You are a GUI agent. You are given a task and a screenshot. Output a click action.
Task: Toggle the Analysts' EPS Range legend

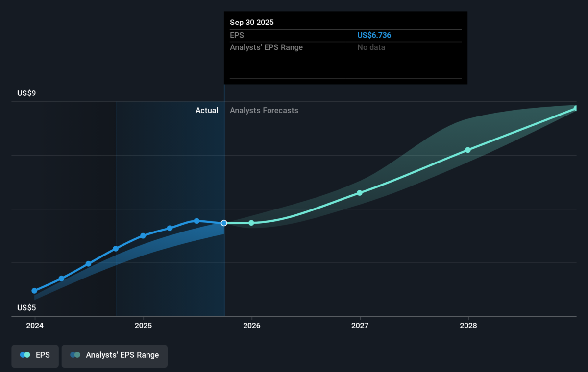point(114,355)
